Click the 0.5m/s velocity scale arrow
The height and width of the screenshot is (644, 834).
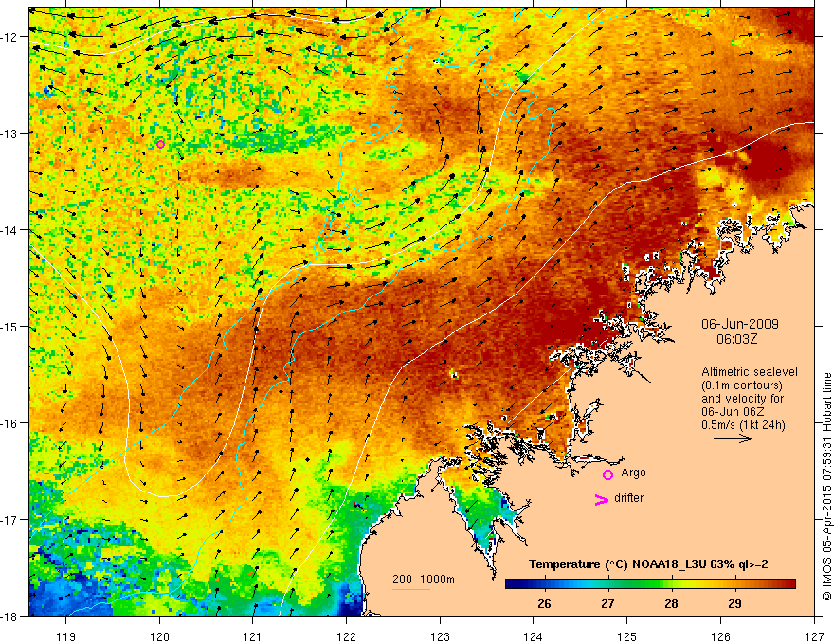(x=733, y=438)
